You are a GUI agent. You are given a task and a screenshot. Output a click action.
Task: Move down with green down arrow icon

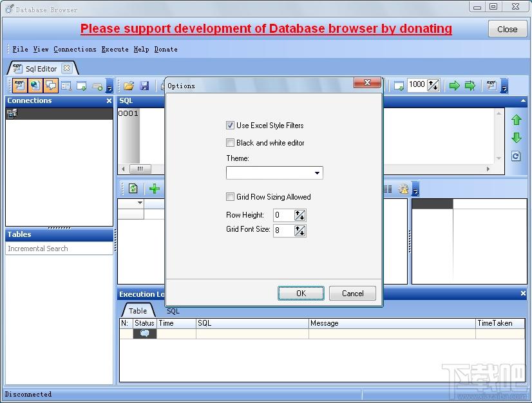click(517, 138)
